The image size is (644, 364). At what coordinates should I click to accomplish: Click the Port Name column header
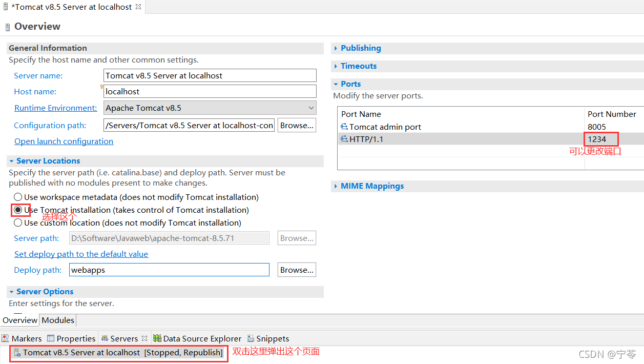[462, 114]
